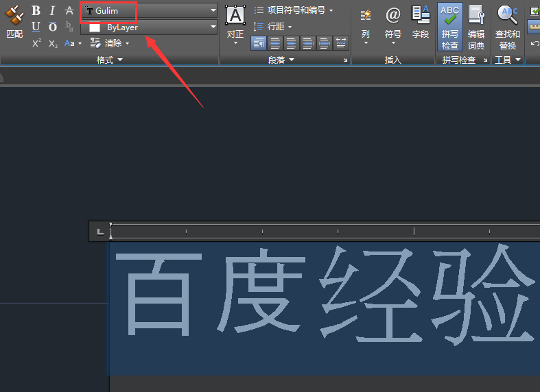This screenshot has height=392, width=540.
Task: Click inside the 百度经验 text editing box
Action: (325, 308)
